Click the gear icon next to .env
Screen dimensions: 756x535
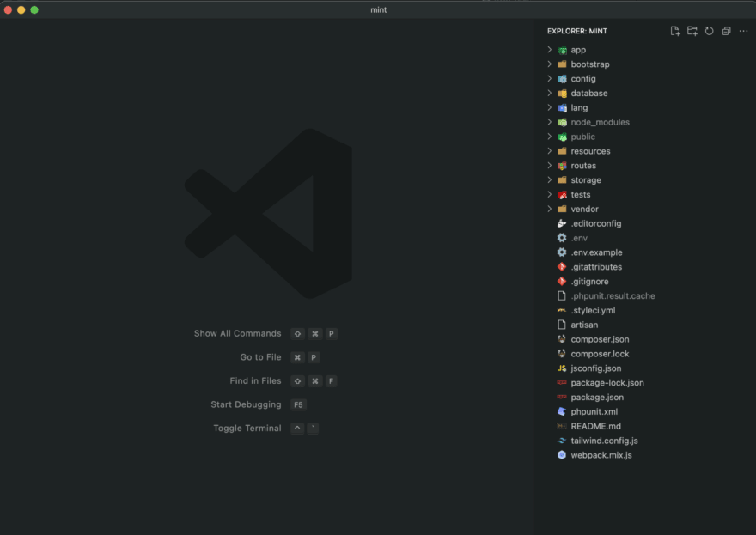(x=562, y=238)
